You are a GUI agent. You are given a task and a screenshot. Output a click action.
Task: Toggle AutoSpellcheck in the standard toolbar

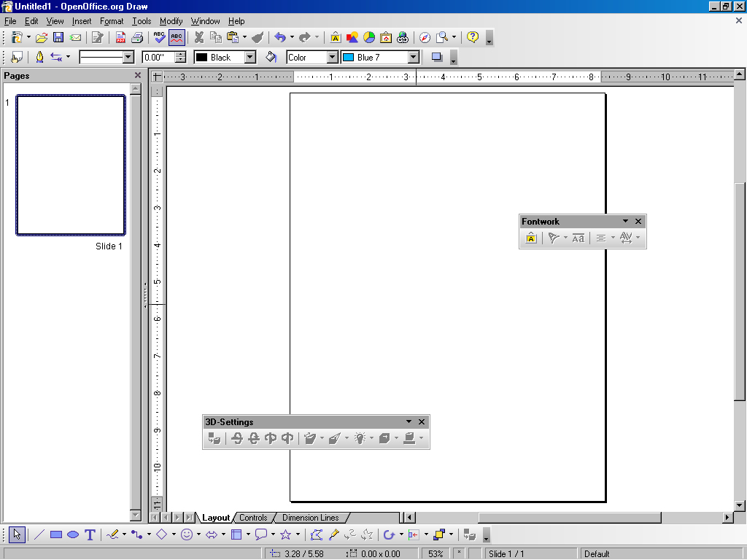point(177,38)
